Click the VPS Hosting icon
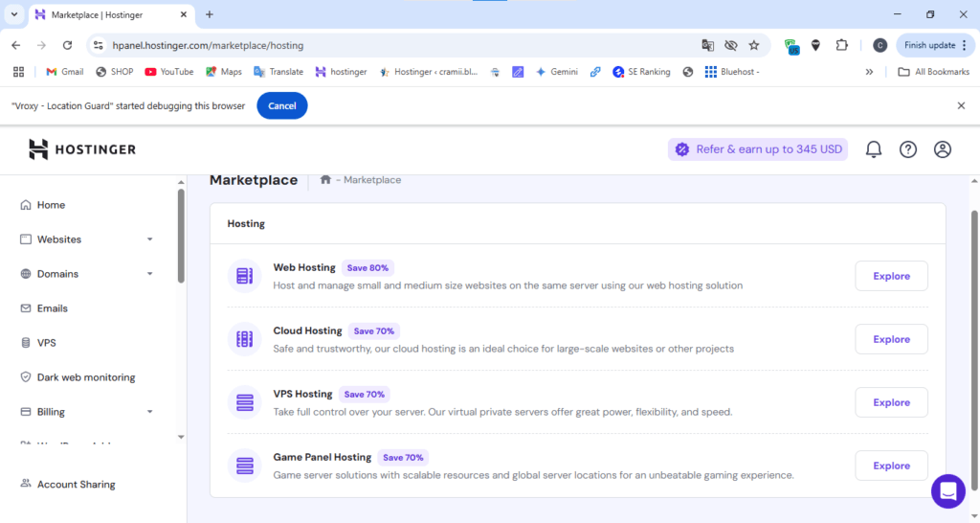The width and height of the screenshot is (980, 523). coord(244,402)
